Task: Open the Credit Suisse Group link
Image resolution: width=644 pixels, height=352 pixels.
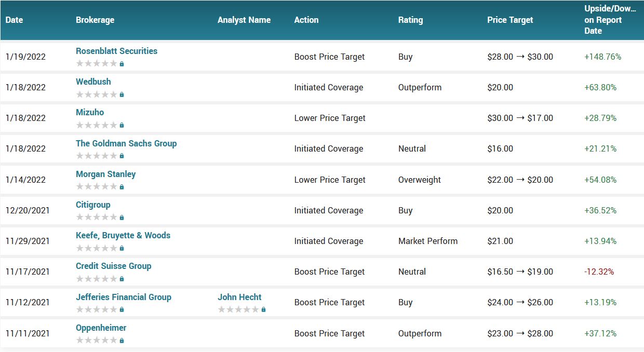Action: 114,266
